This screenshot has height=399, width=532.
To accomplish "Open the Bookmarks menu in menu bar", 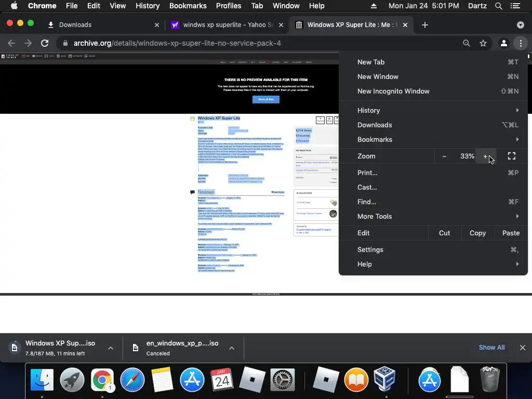I will 188,6.
